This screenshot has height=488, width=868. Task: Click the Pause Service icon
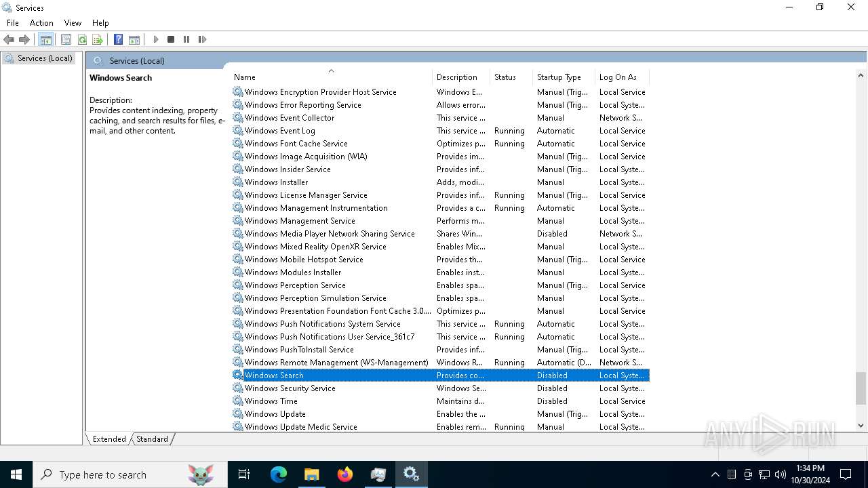tap(186, 39)
